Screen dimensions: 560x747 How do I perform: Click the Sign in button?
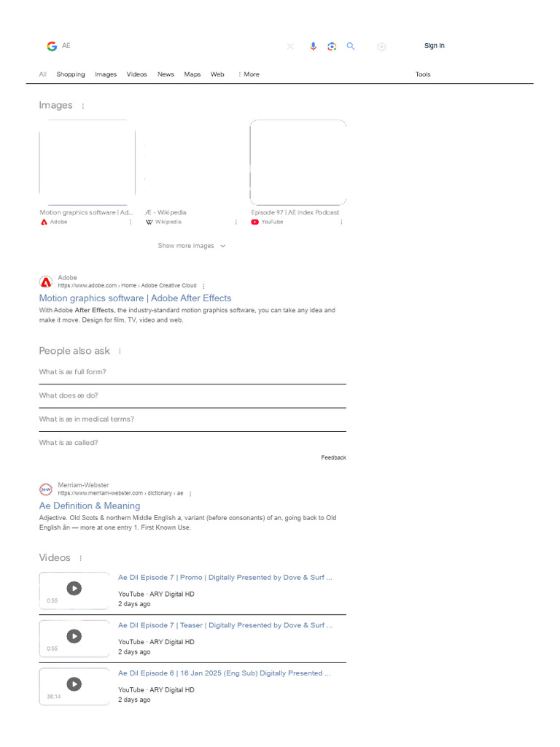click(435, 46)
